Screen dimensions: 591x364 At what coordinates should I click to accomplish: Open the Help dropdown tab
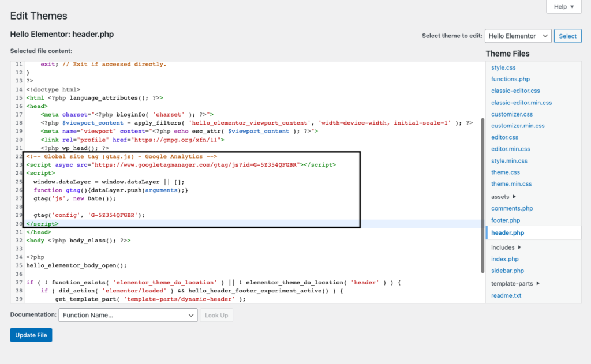coord(564,7)
